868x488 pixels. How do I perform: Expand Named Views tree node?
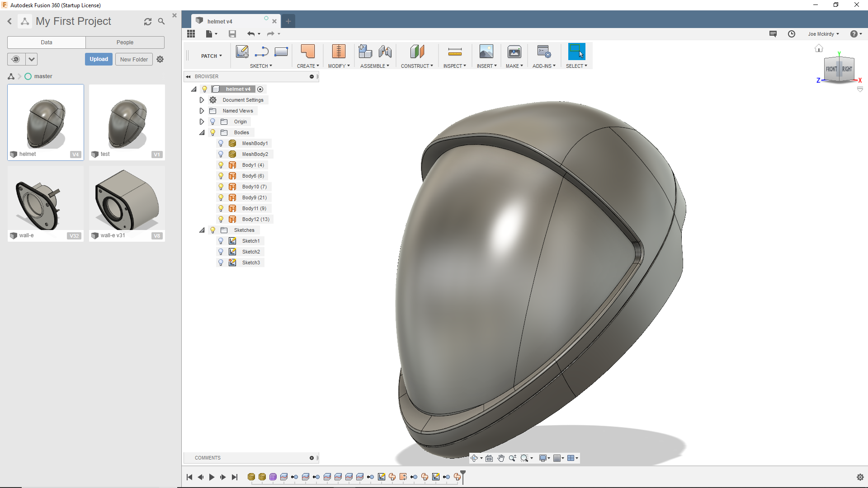coord(202,111)
